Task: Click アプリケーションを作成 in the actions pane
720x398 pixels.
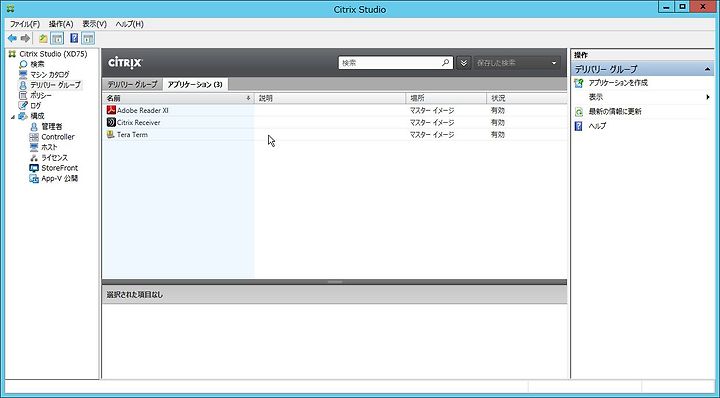Action: (x=618, y=83)
